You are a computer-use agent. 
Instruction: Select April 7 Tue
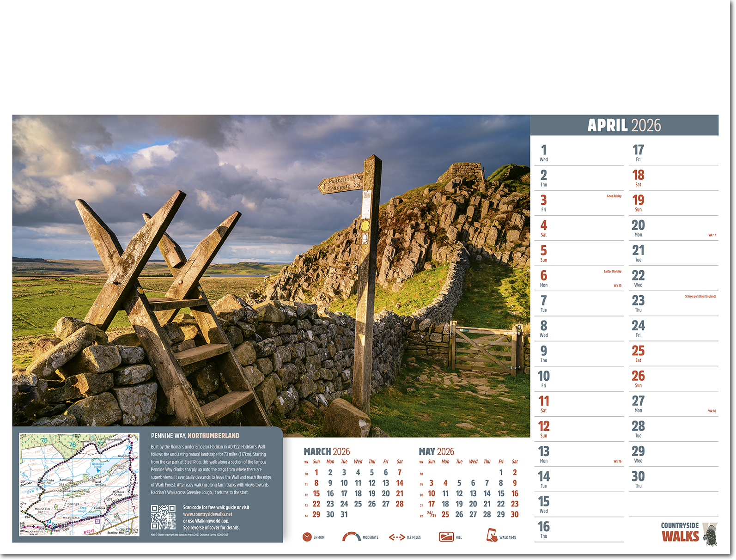544,304
